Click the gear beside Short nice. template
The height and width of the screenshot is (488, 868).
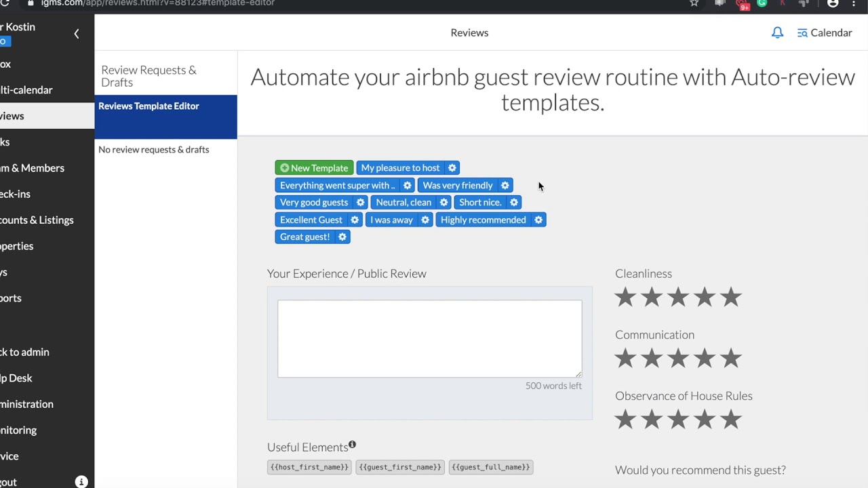514,203
